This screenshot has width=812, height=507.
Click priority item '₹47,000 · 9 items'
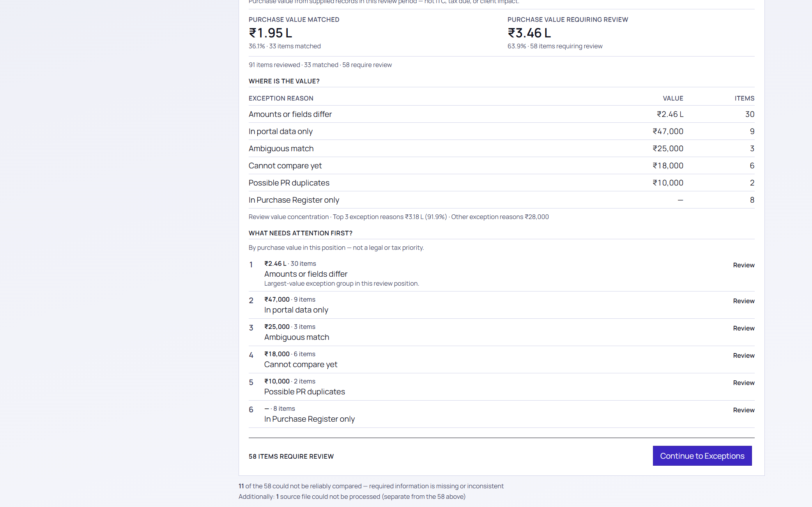coord(290,299)
